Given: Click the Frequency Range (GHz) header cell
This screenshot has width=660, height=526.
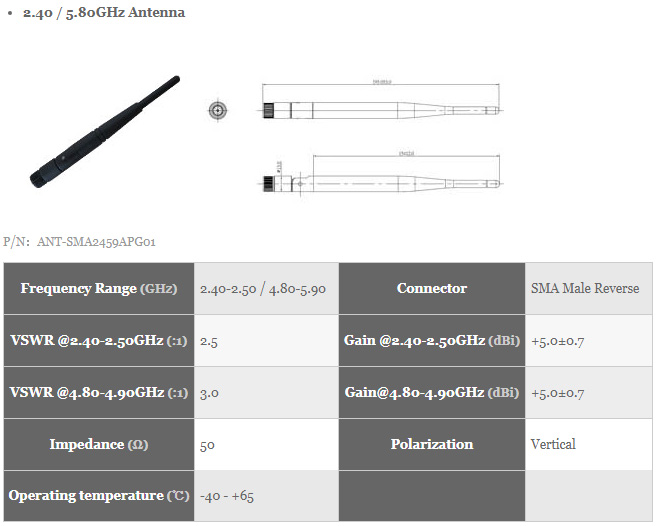Looking at the screenshot, I should click(99, 289).
